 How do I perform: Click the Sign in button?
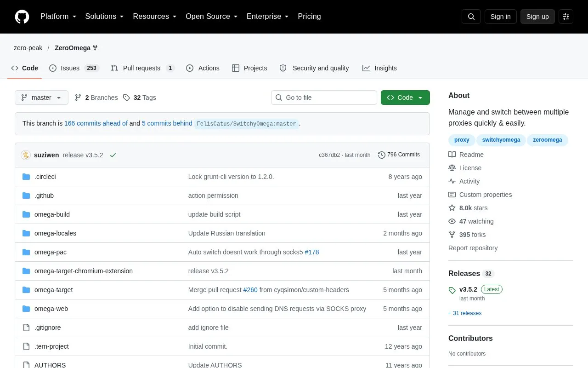(x=500, y=17)
